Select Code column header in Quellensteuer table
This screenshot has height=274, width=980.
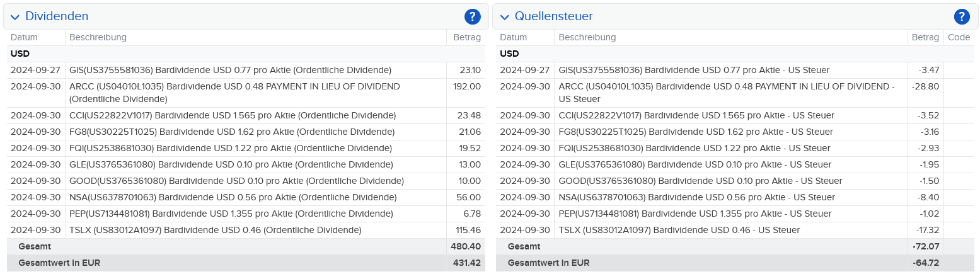(959, 37)
